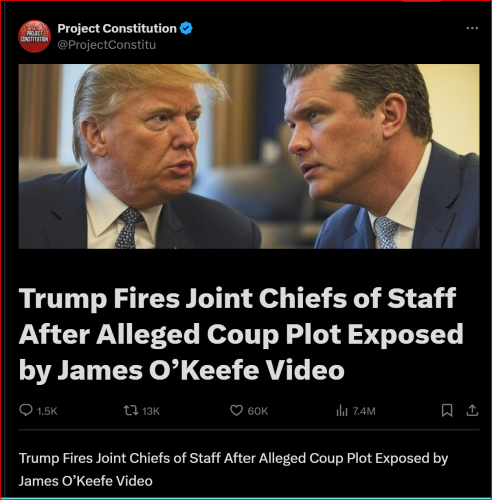
Task: Click the 7.4M views count
Action: point(364,411)
